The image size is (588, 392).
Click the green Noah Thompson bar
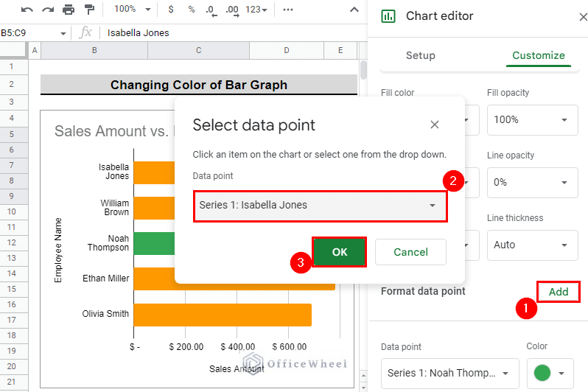click(x=154, y=243)
